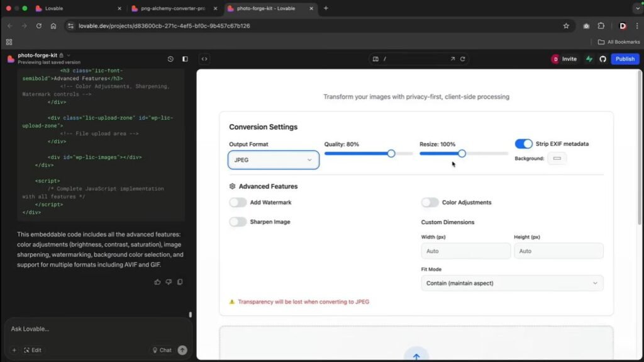The image size is (644, 362).
Task: Close the first Lovable tab
Action: (119, 8)
